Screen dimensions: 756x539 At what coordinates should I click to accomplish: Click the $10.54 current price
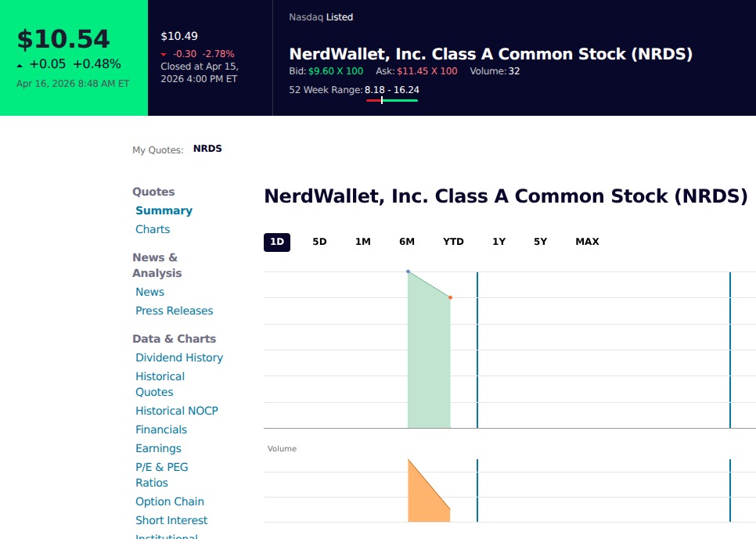tap(63, 39)
